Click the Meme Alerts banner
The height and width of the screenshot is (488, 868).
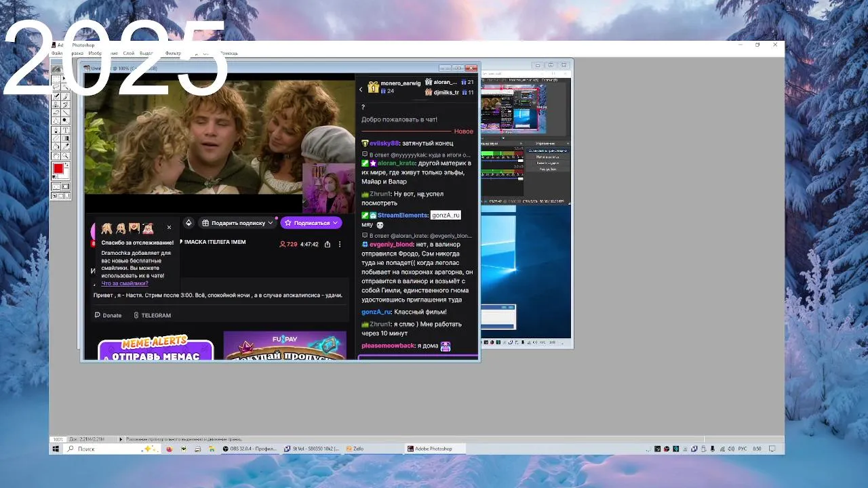[155, 347]
